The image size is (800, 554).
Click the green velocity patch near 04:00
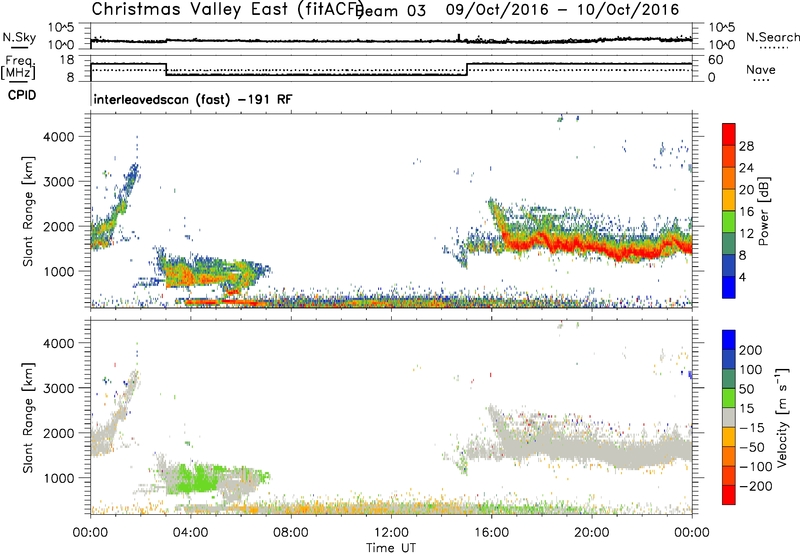point(196,480)
